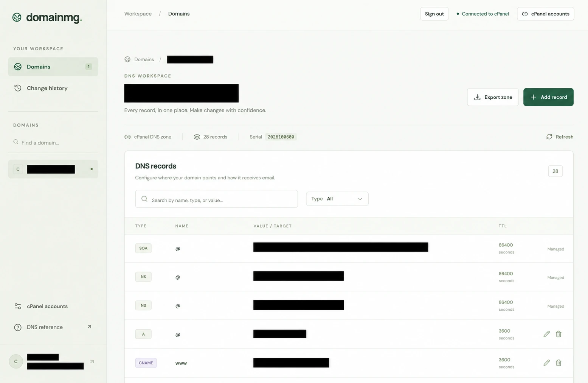Viewport: 588px width, 383px height.
Task: Click the download icon on Export zone
Action: [477, 97]
